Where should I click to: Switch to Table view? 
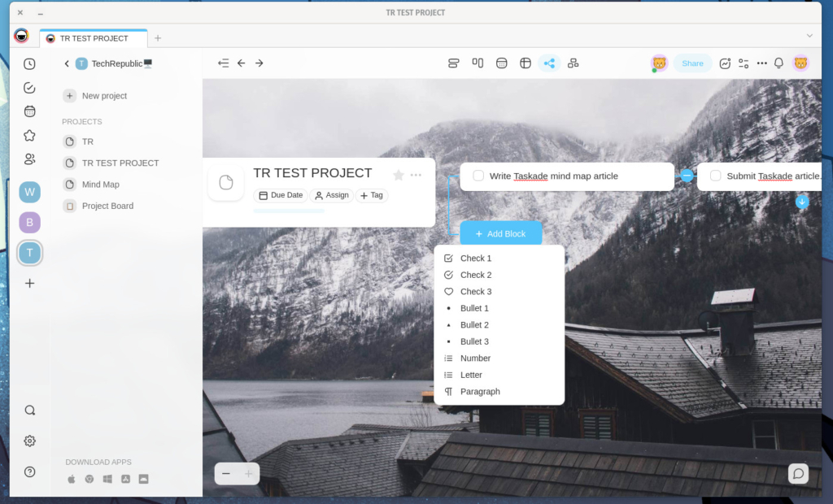525,63
